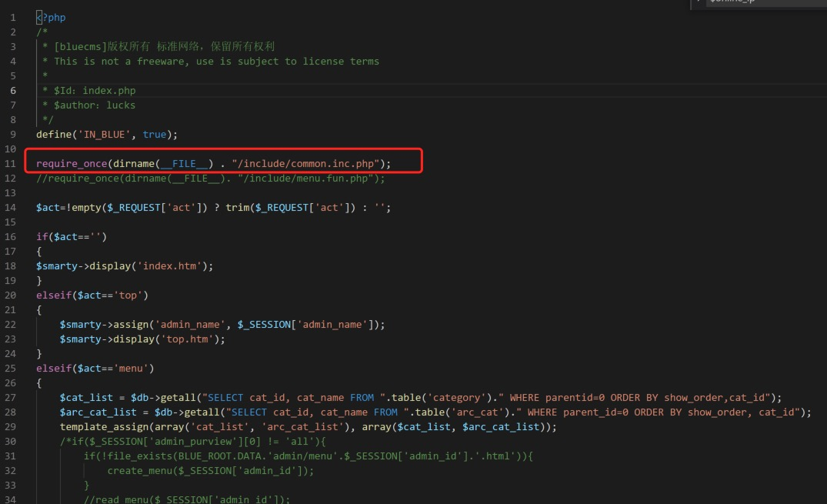Click line number 31 in the gutter
Screen dimensions: 827x504
(11, 456)
